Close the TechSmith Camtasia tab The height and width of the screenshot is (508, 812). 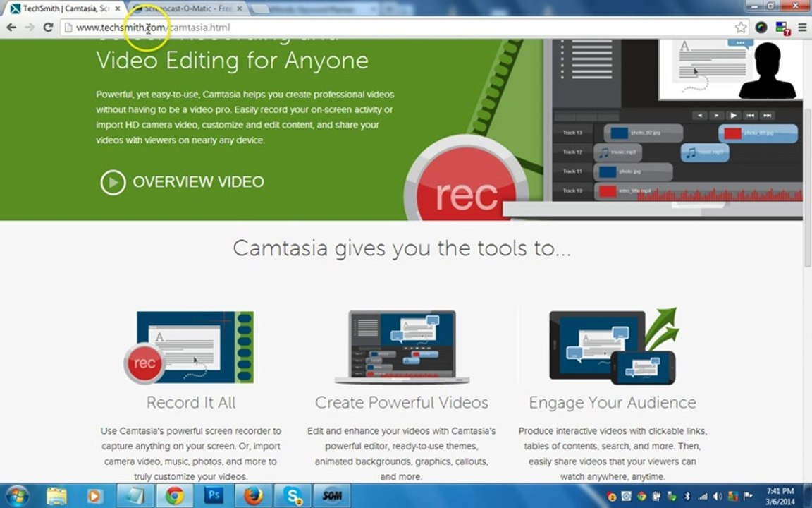pos(118,8)
